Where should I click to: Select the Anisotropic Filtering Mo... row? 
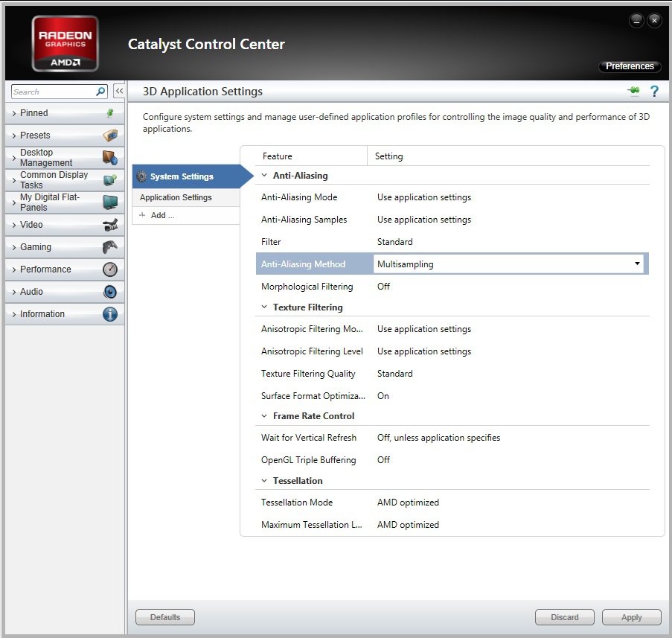click(452, 329)
